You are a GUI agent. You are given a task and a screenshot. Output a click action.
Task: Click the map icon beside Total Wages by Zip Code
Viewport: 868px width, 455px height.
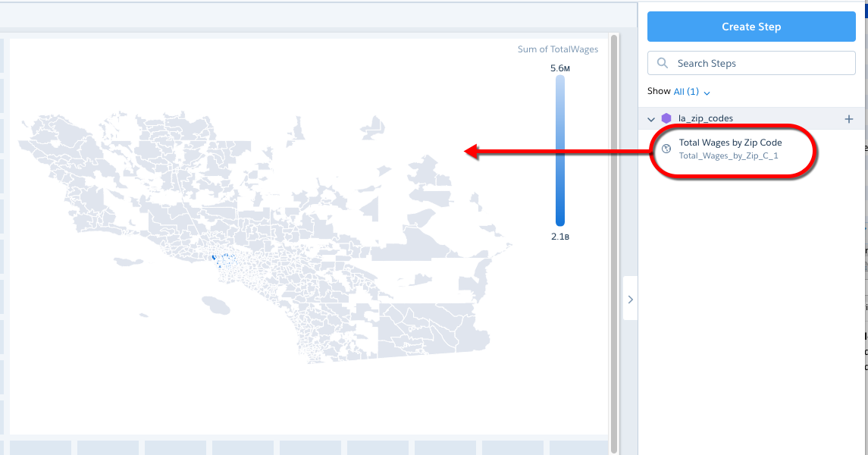[x=666, y=149]
